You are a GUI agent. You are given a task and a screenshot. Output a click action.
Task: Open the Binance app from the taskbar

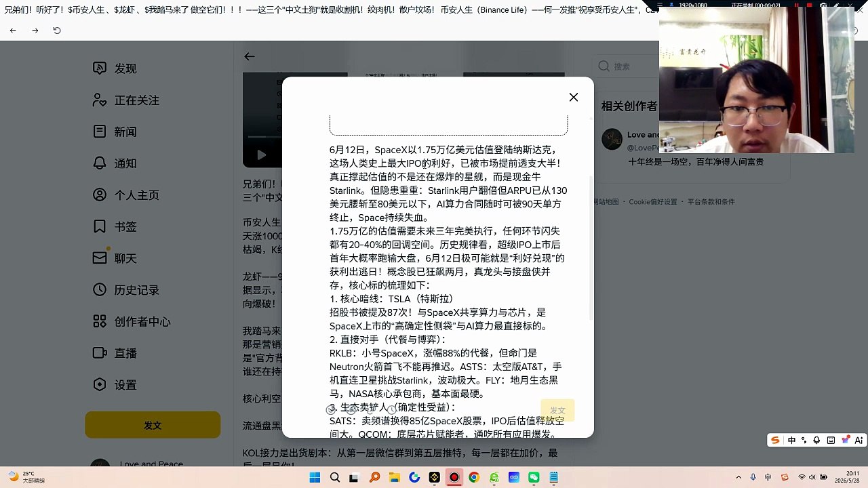[434, 478]
